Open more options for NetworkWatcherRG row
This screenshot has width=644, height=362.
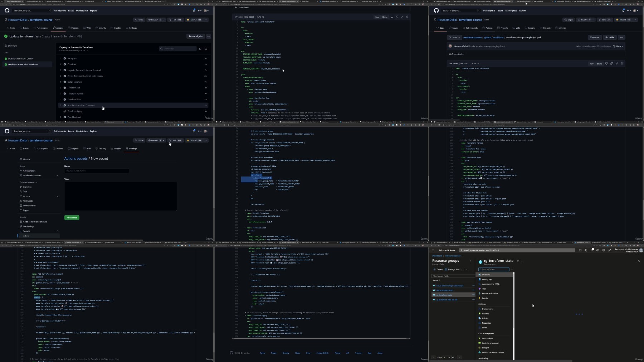point(473,290)
